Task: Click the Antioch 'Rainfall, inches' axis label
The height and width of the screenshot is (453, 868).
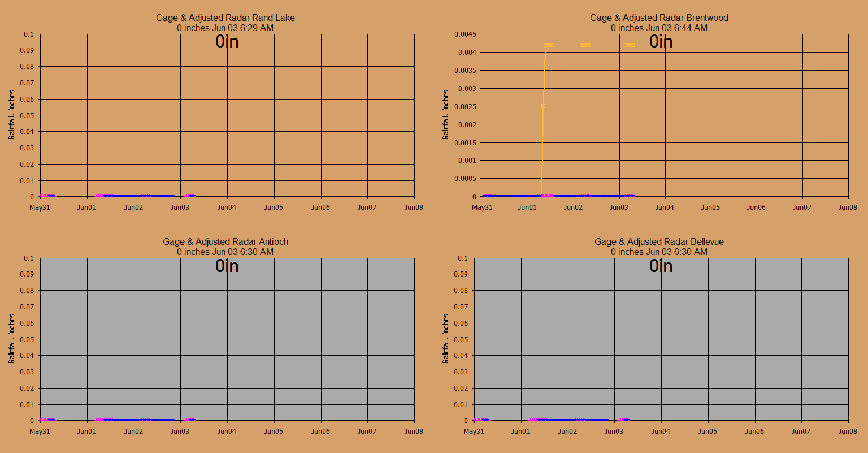Action: tap(12, 339)
